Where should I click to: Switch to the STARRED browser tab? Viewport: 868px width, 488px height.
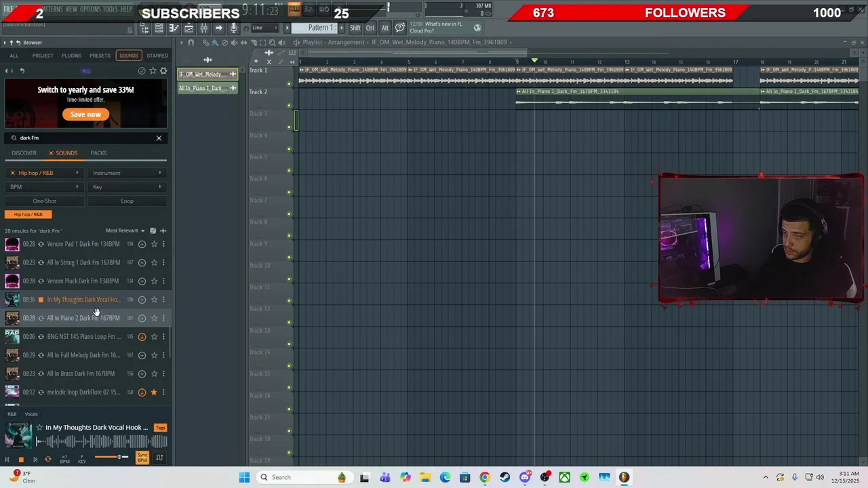[157, 56]
